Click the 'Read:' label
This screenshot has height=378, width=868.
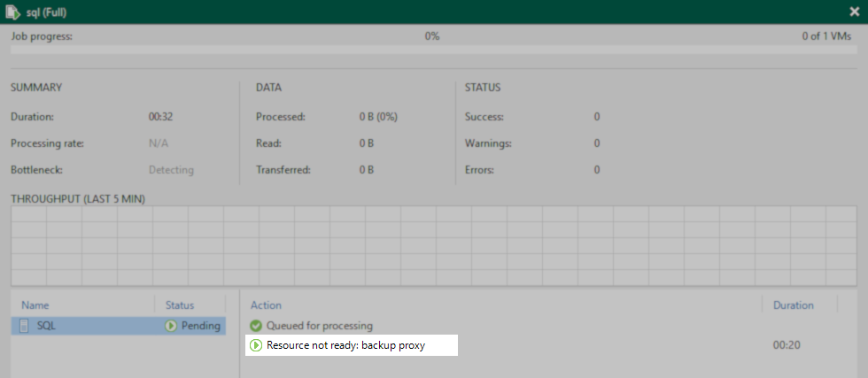(x=268, y=143)
